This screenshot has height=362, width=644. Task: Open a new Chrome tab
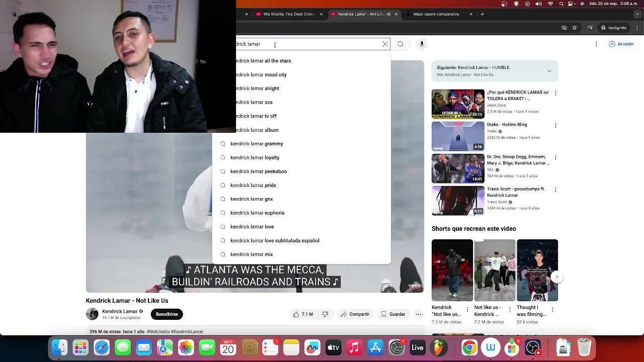point(482,14)
